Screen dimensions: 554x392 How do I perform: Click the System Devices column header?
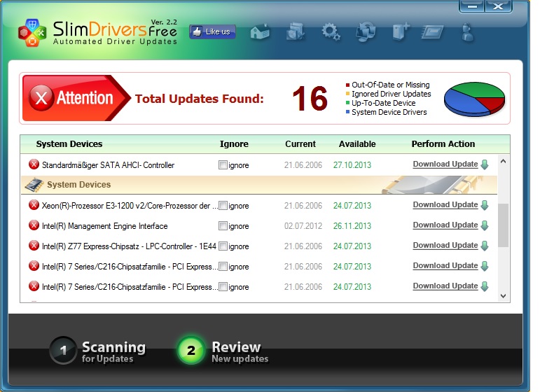point(69,144)
